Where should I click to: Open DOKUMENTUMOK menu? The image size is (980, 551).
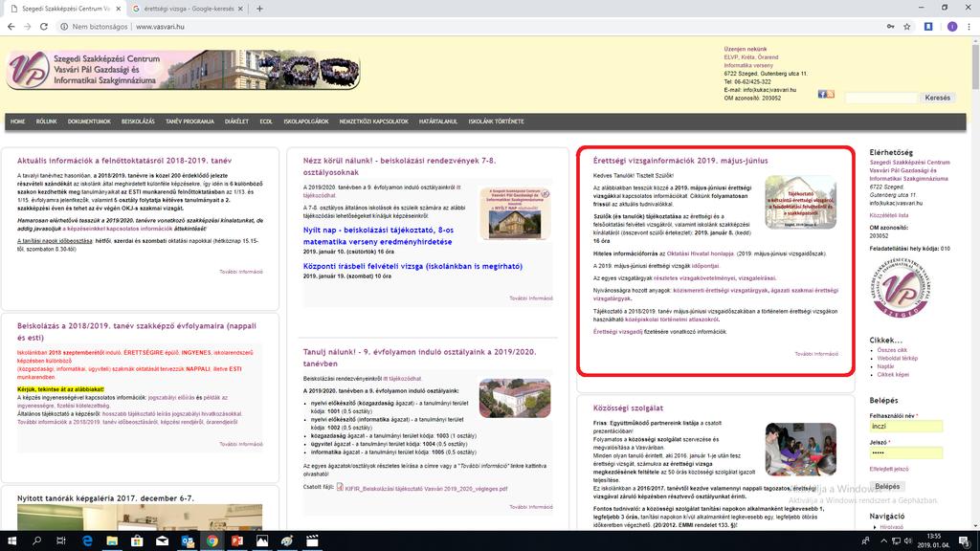click(89, 121)
